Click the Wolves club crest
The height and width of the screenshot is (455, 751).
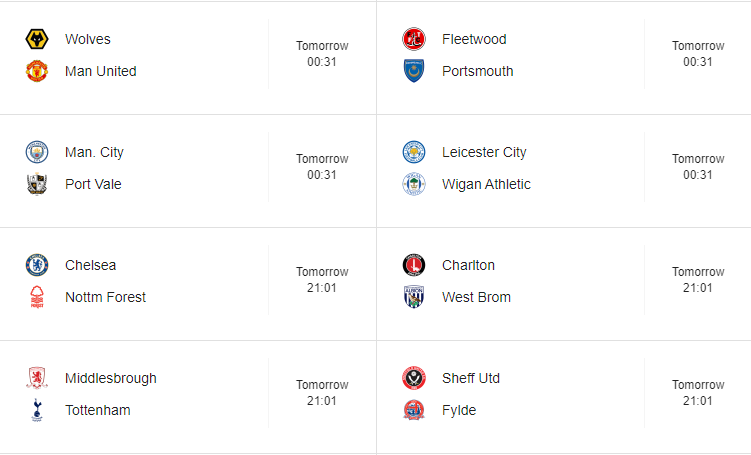pos(37,39)
